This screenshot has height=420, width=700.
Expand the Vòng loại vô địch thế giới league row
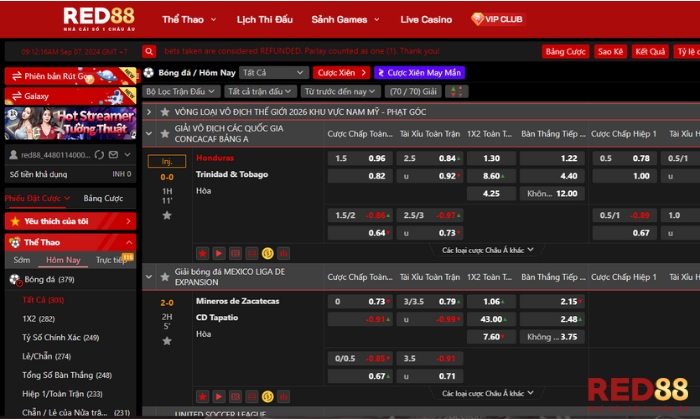click(149, 112)
